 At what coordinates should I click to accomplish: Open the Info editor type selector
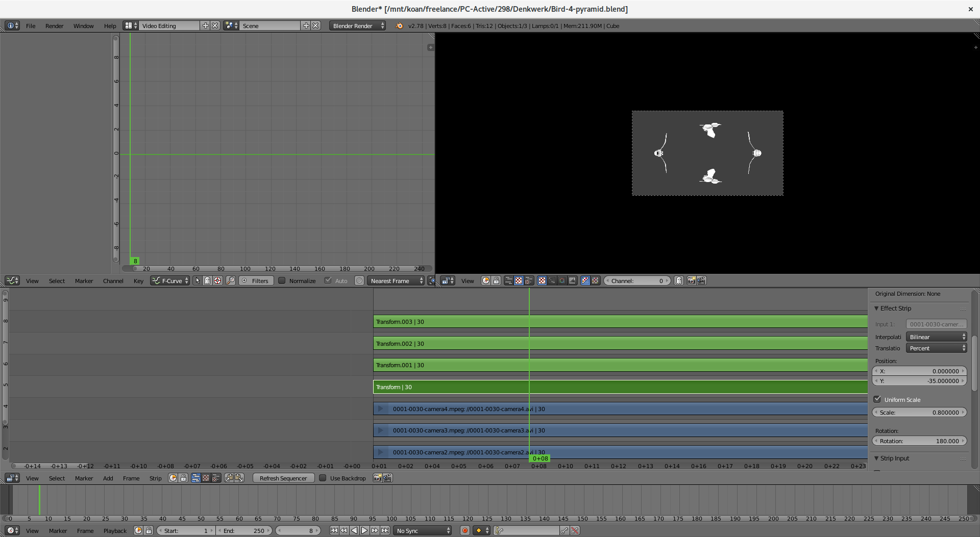click(x=12, y=25)
